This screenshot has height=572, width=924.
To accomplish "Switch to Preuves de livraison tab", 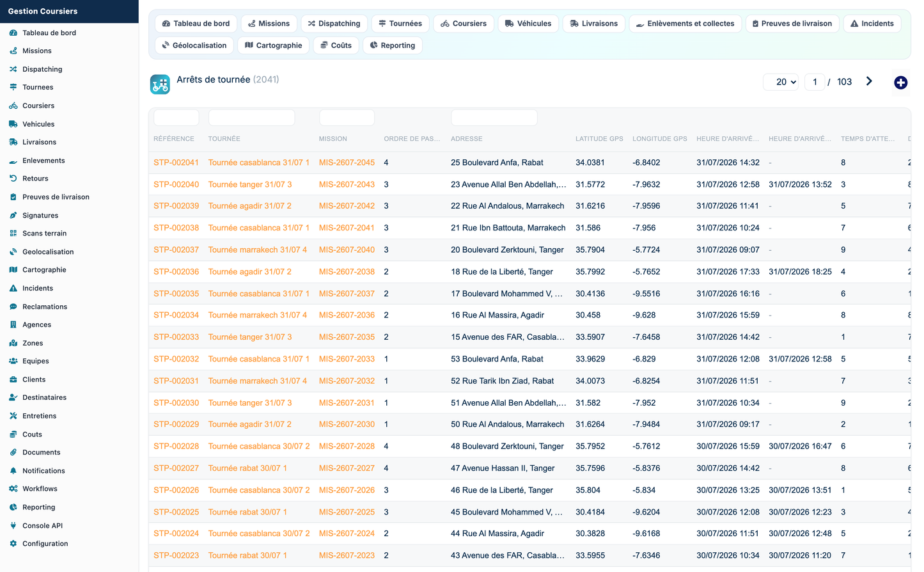I will tap(792, 24).
